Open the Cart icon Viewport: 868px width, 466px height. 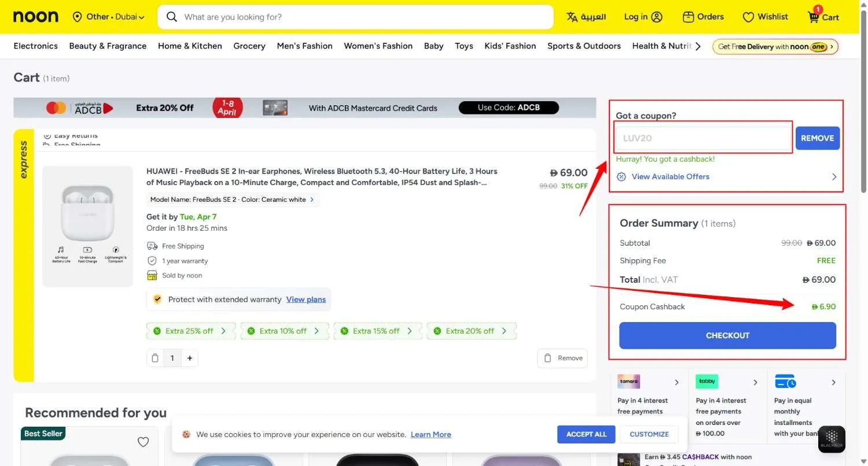click(814, 17)
